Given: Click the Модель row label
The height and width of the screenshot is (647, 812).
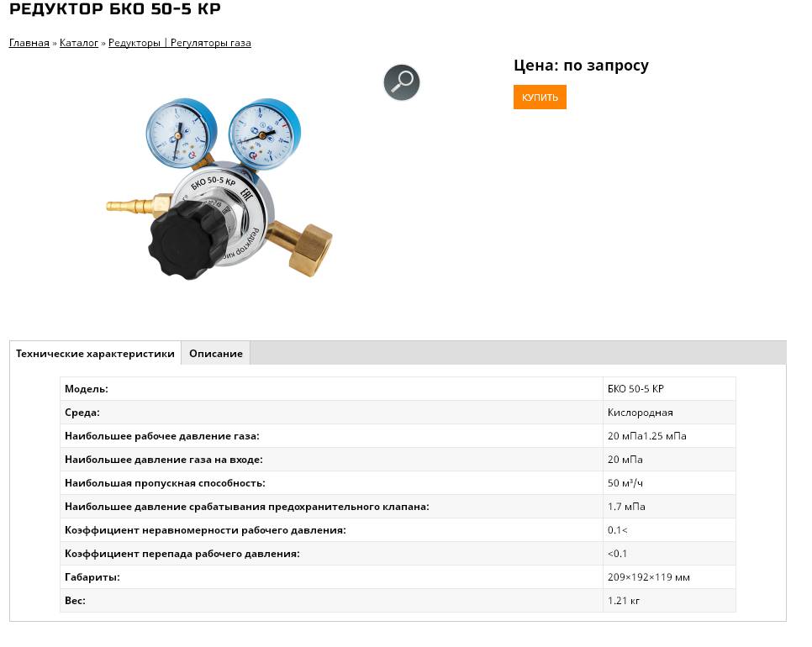Looking at the screenshot, I should click(87, 389).
